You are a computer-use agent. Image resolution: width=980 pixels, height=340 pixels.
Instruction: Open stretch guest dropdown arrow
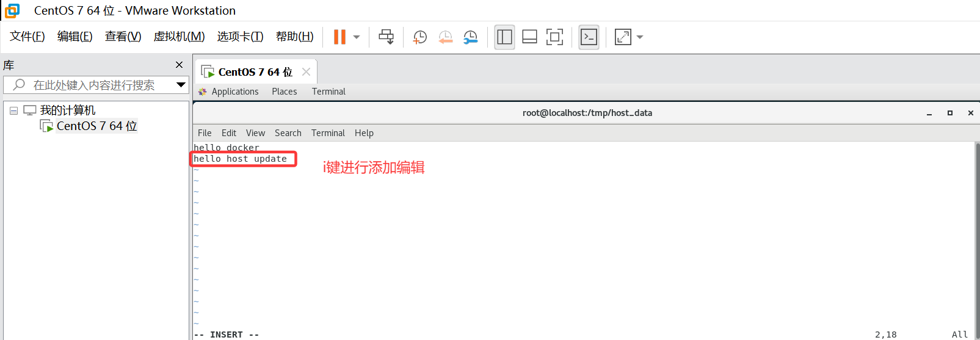pos(640,37)
